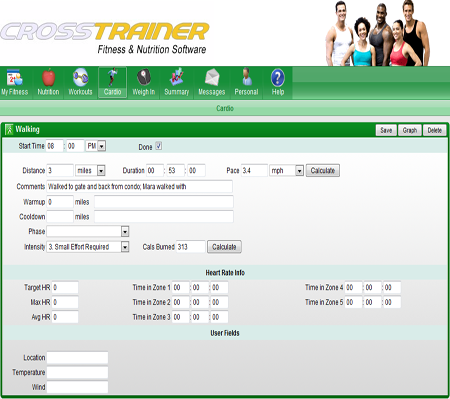
Task: Open the Messages envelope icon
Action: [212, 77]
